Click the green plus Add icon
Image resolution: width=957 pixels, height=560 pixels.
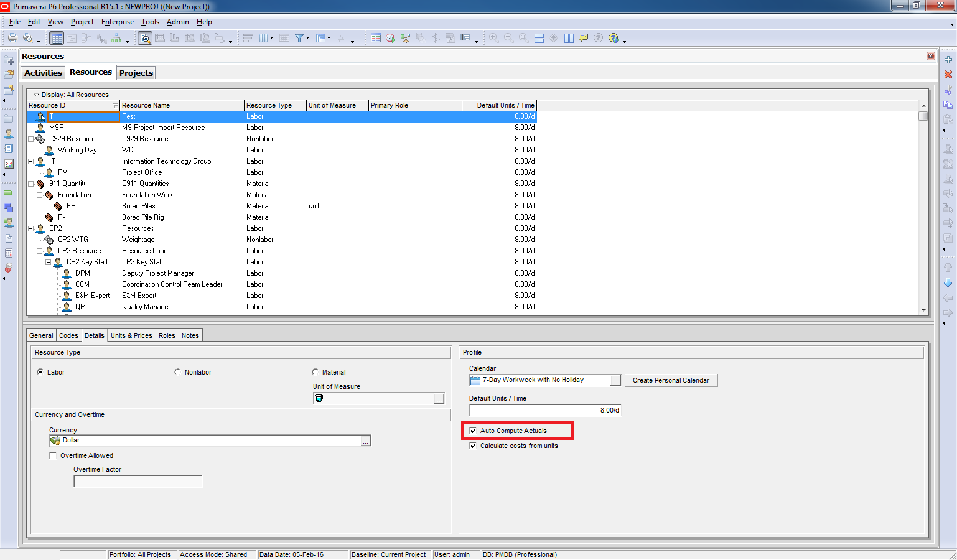point(948,60)
